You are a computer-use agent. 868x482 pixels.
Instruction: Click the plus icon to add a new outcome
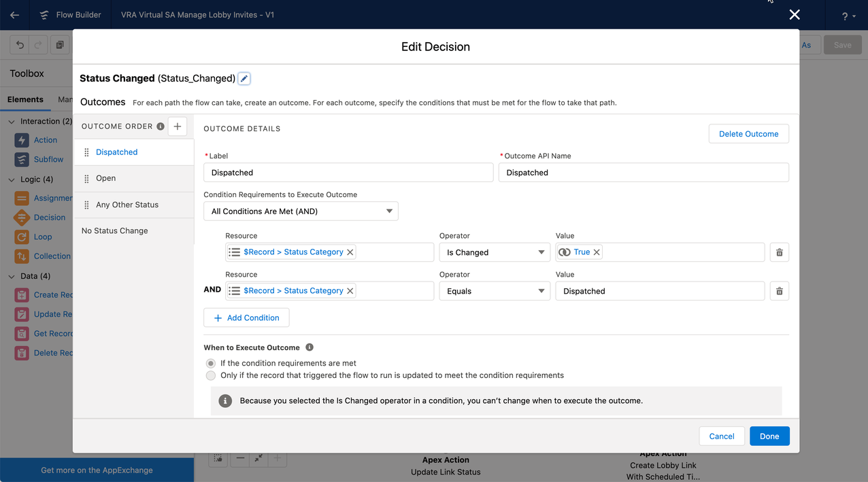pos(177,126)
